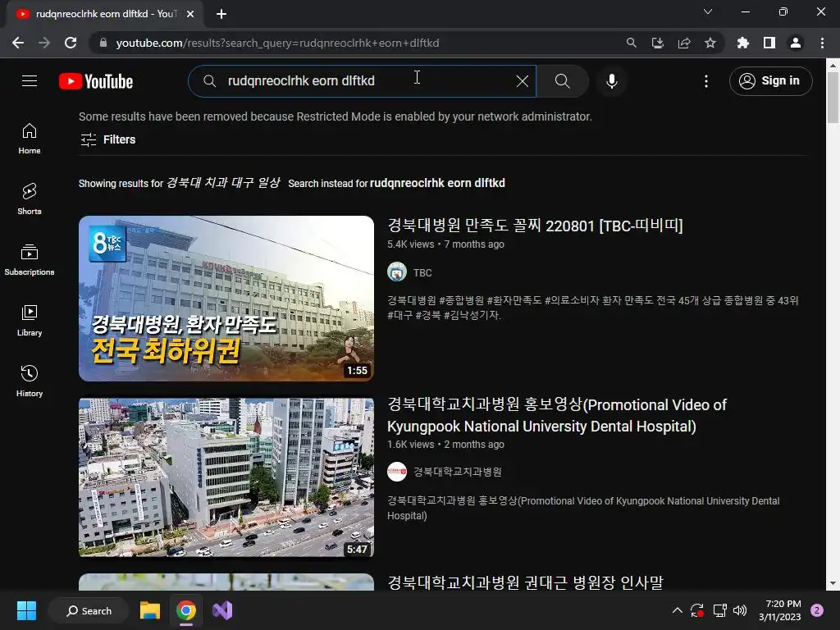Click the sync status tray icon
The image size is (840, 630).
click(697, 610)
